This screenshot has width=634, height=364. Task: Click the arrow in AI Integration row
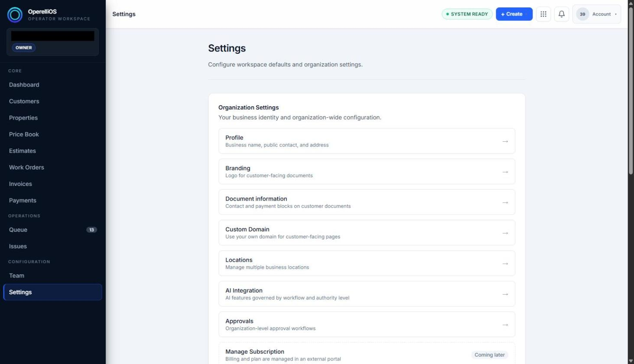point(505,294)
